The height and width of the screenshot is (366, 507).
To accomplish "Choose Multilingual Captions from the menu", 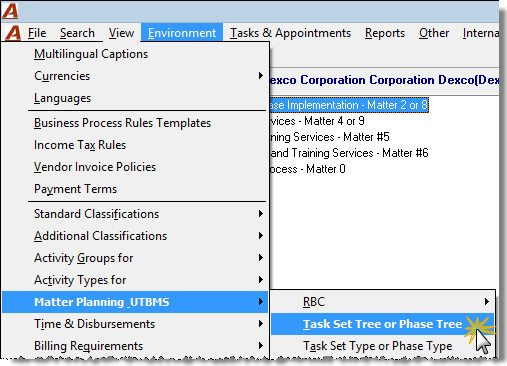I will click(135, 54).
